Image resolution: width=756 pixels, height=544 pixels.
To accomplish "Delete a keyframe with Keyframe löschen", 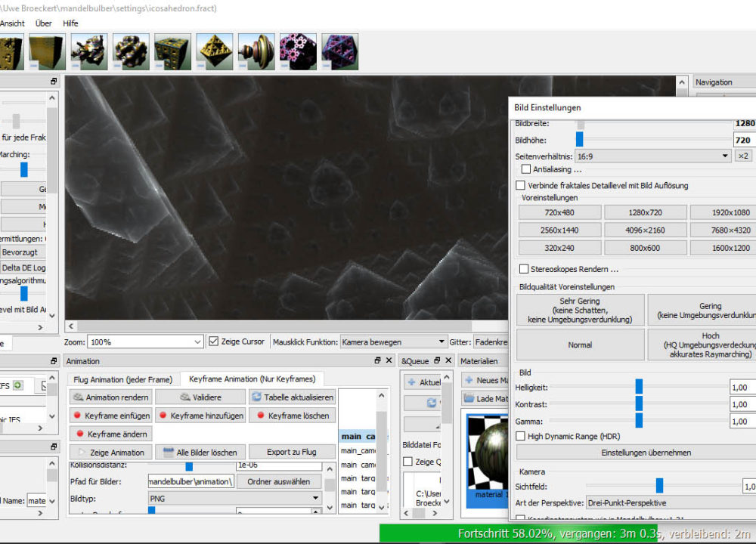I will (x=292, y=416).
